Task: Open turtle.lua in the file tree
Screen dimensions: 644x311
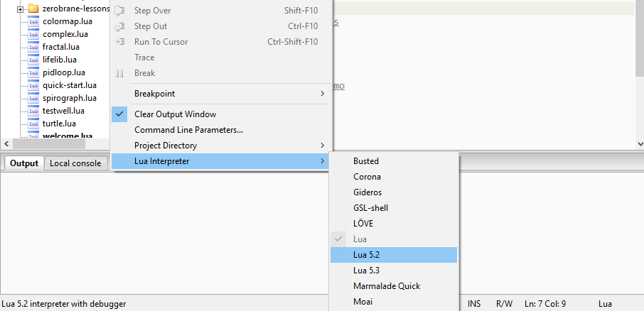Action: 60,124
